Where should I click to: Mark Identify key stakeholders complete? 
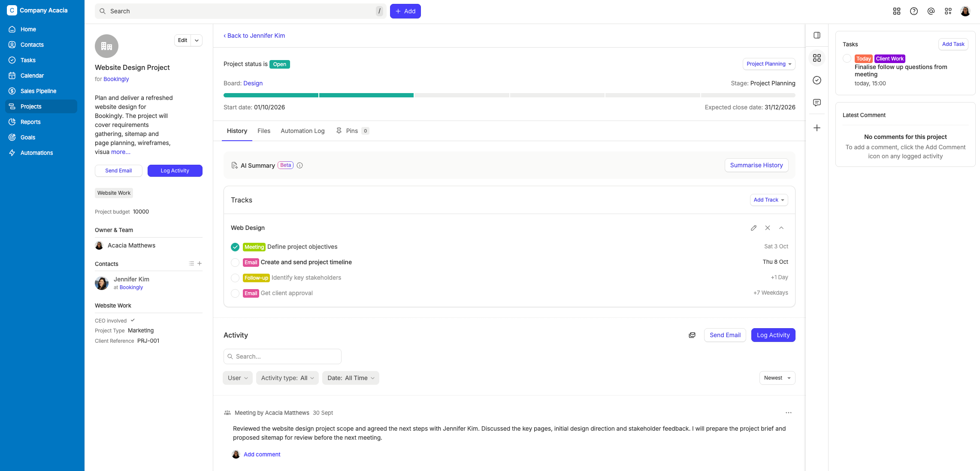coord(235,278)
